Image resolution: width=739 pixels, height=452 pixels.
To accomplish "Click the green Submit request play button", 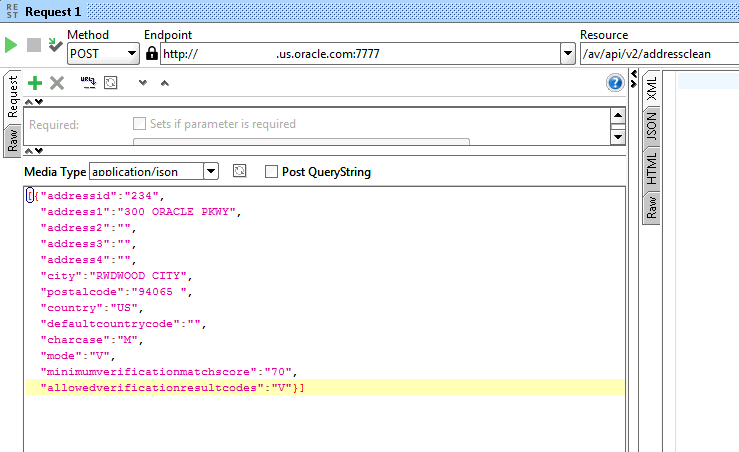I will 11,45.
